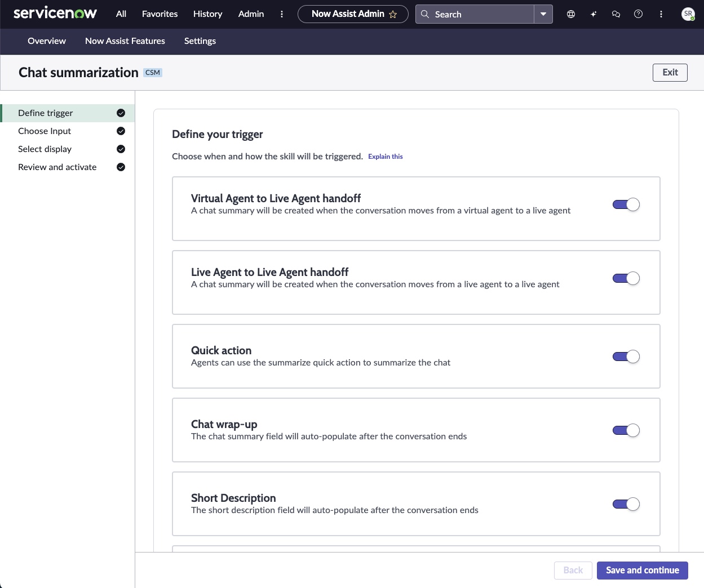Open the help question mark icon
The width and height of the screenshot is (704, 588).
639,14
